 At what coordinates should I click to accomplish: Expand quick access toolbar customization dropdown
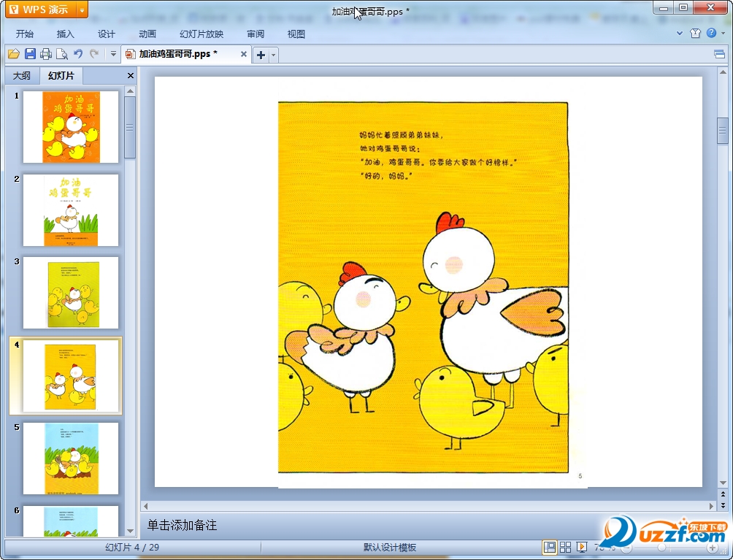pos(113,54)
